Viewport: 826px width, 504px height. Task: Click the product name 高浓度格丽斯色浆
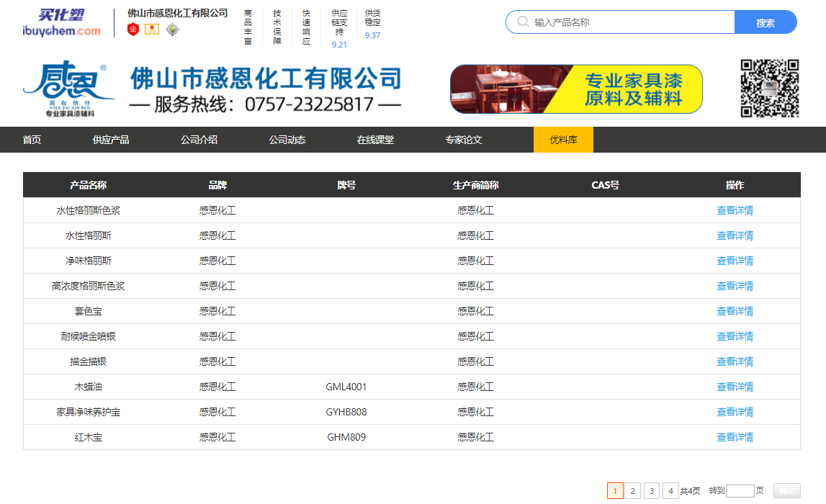[x=88, y=286]
